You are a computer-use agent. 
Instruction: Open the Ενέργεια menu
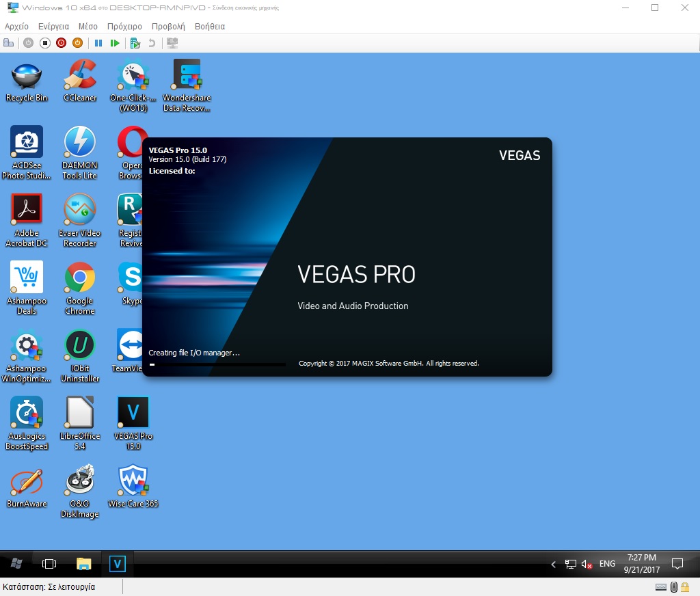point(53,27)
